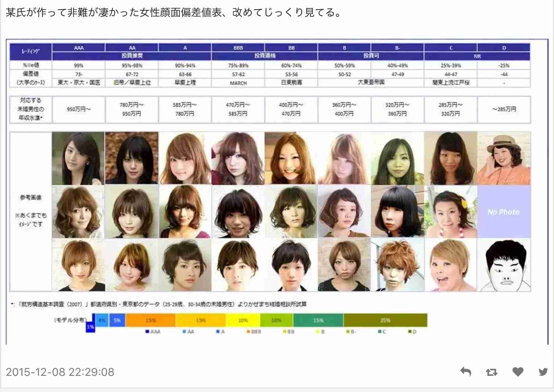Click the 〜285万円 income cell
Screen dimensions: 554x392
click(504, 109)
